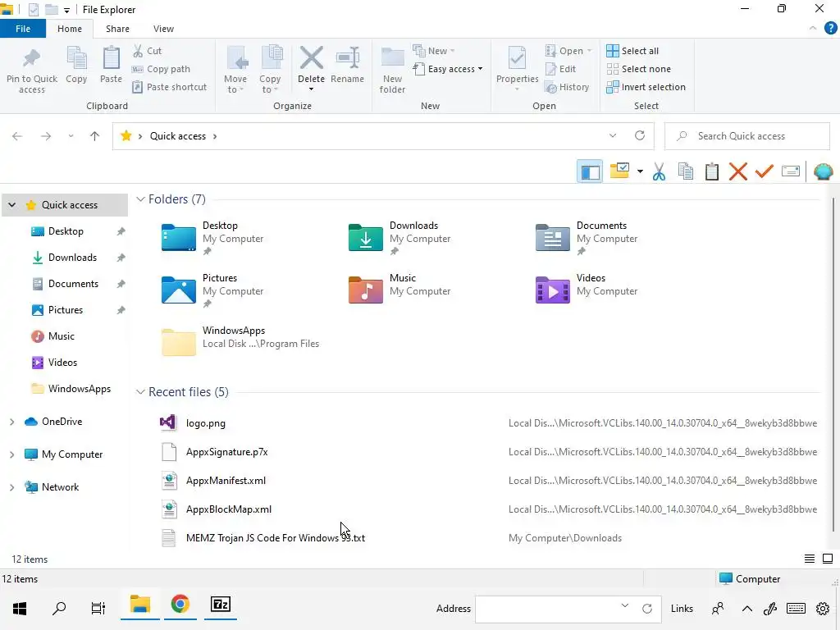Click Edit in Open group
The width and height of the screenshot is (840, 630).
click(560, 69)
